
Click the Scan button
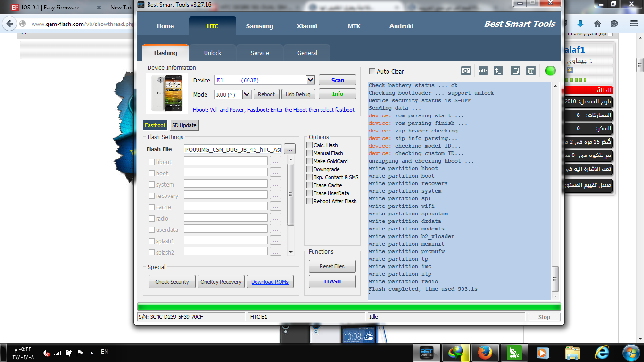pyautogui.click(x=338, y=80)
